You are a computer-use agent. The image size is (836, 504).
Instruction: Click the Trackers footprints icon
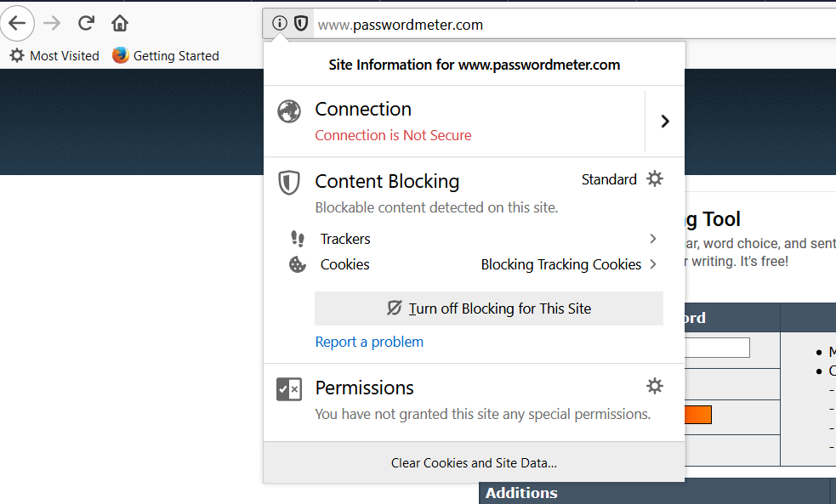[x=298, y=239]
